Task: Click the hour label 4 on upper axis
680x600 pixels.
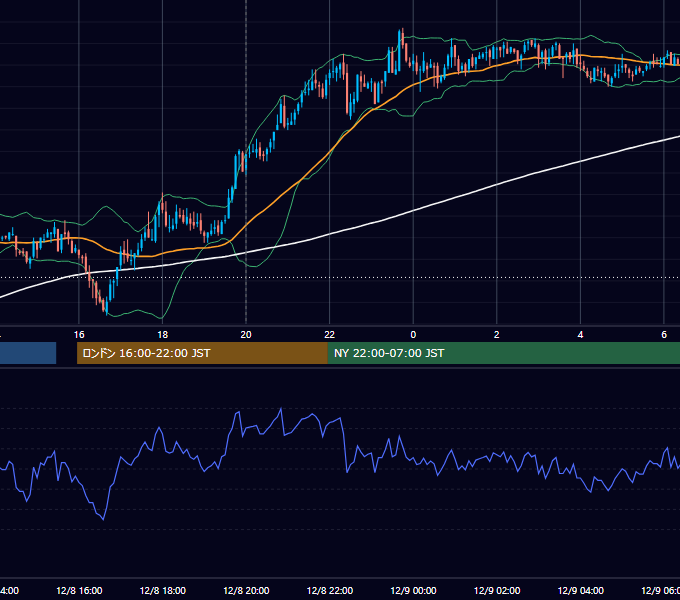Action: [x=580, y=335]
